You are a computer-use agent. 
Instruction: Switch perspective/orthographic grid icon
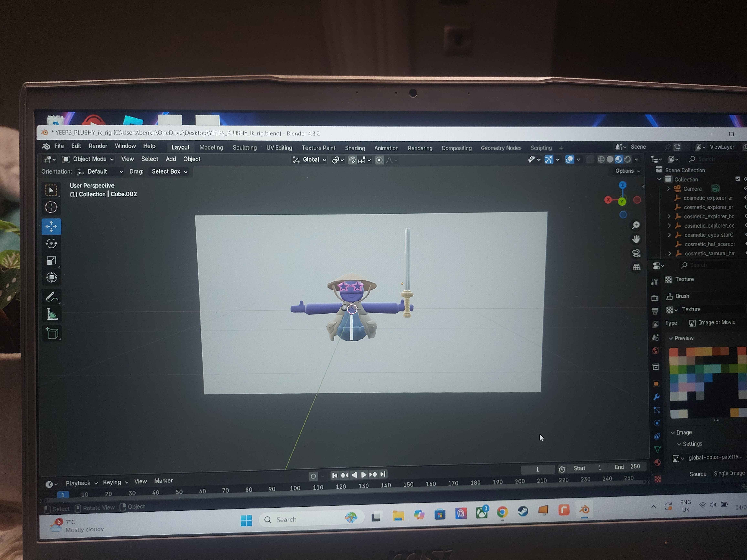637,267
